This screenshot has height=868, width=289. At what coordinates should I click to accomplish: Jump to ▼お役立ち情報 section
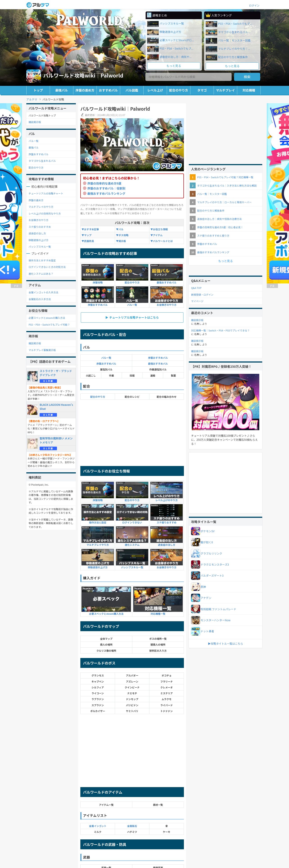159,229
